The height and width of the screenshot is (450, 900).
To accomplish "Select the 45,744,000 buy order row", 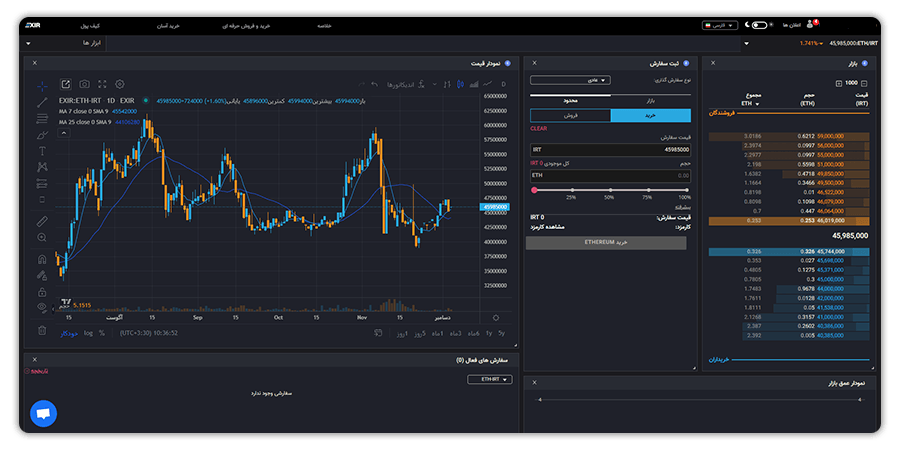I will click(x=789, y=251).
